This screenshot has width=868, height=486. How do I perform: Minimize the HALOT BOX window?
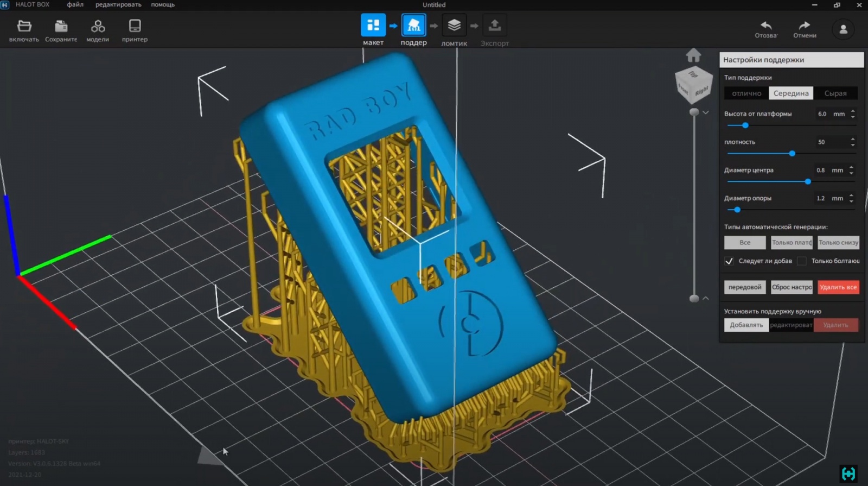814,5
